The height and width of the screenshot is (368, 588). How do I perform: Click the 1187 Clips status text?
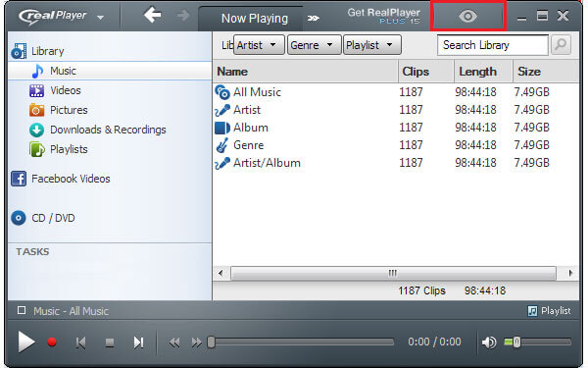coord(421,290)
